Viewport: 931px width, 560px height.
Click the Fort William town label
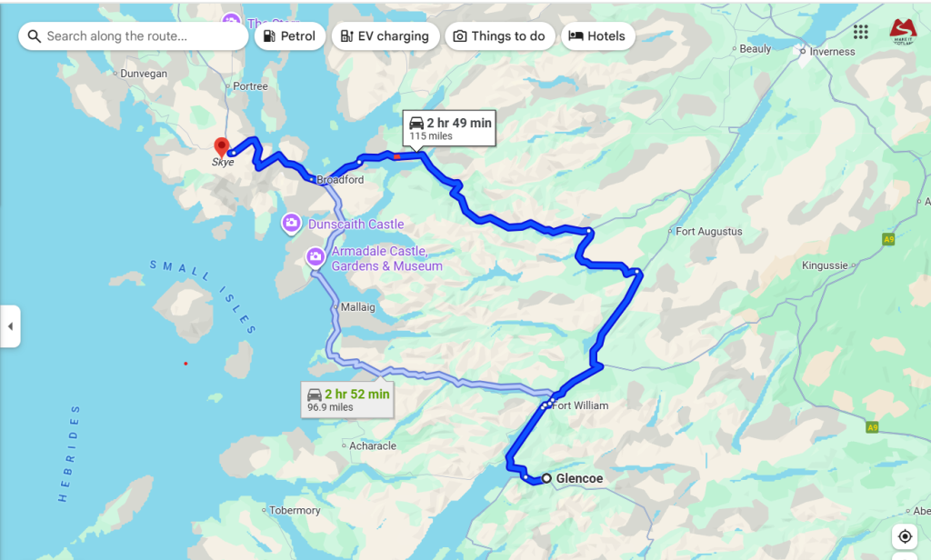(x=580, y=405)
